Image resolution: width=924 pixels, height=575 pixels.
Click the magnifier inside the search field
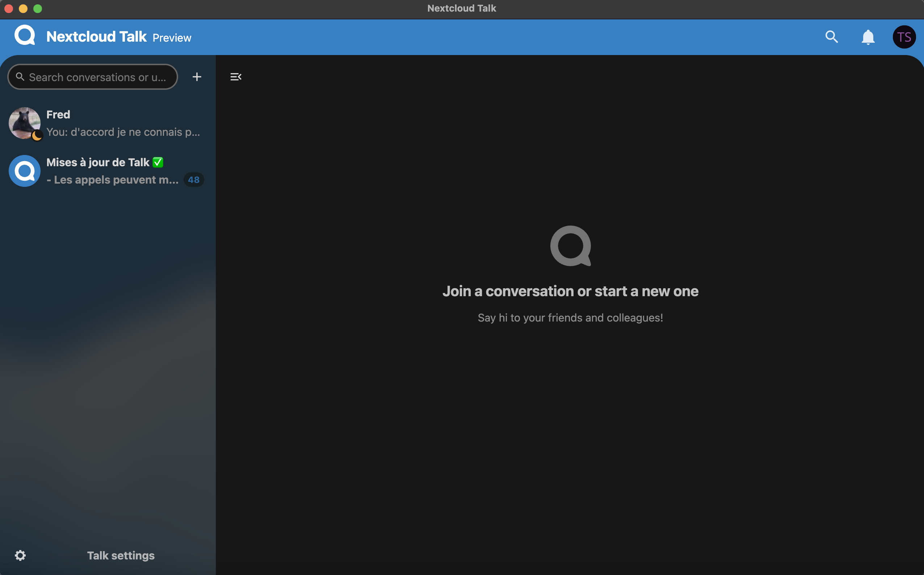(x=20, y=77)
